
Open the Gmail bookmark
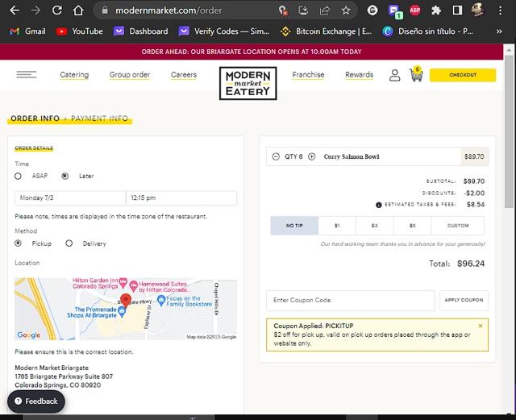tap(27, 31)
